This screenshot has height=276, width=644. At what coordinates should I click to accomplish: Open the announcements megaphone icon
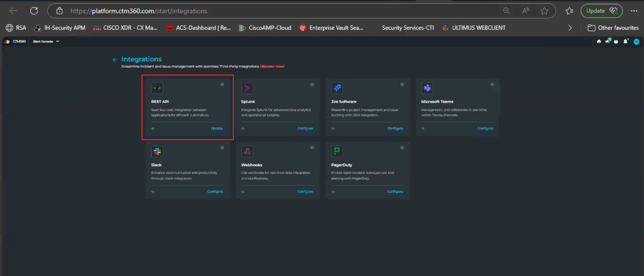pos(608,41)
